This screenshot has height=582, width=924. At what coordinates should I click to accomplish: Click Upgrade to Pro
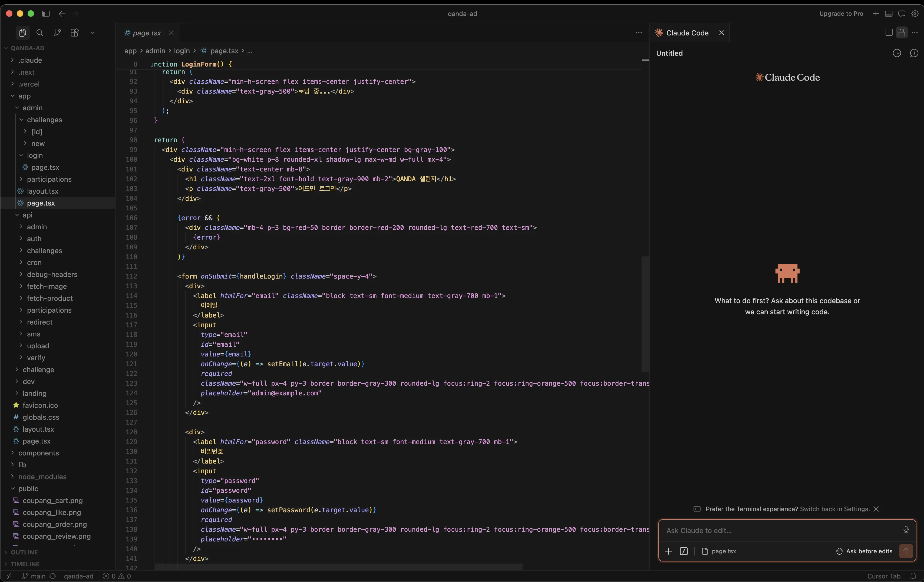pos(841,14)
